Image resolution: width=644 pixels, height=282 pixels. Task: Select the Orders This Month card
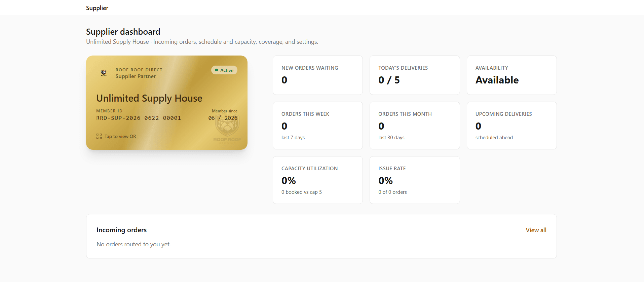[415, 126]
